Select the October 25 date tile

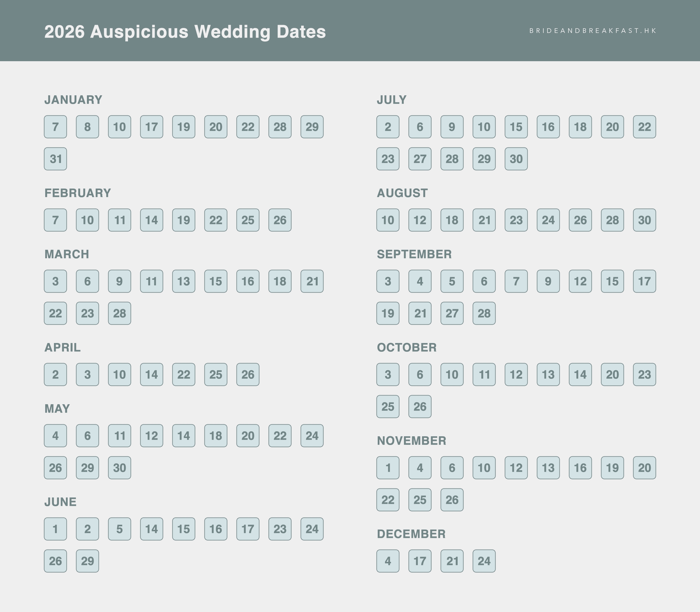(x=388, y=407)
